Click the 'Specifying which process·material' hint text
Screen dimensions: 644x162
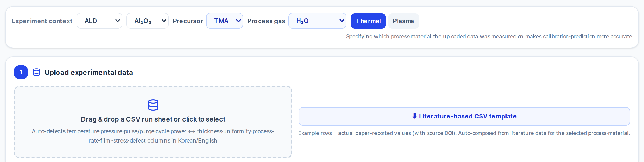point(489,37)
